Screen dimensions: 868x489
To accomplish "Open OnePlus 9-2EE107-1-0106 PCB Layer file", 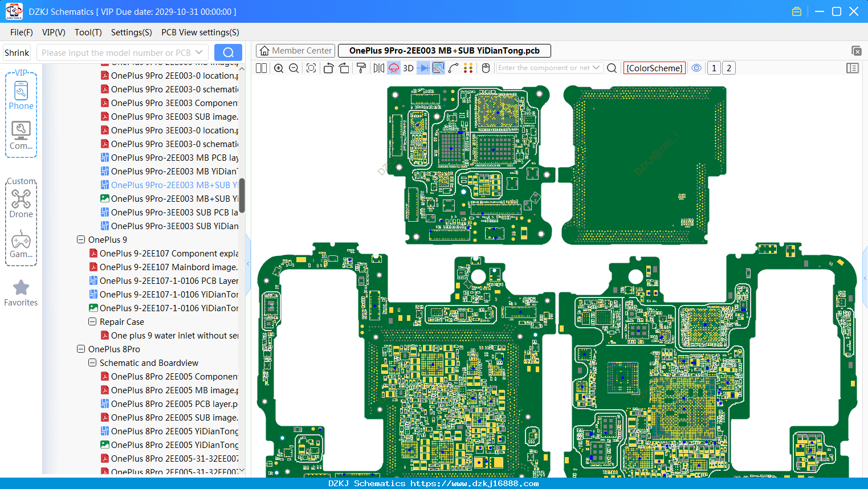I will click(x=164, y=281).
